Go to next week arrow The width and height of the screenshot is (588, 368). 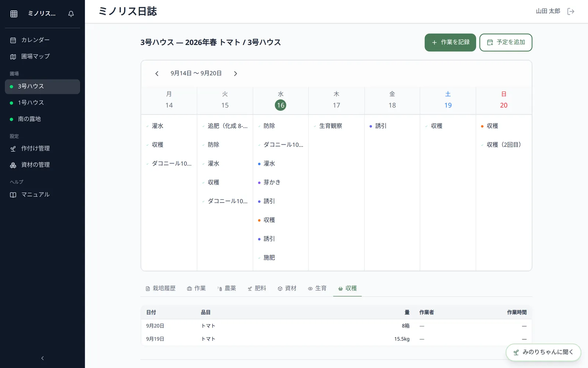pos(236,74)
